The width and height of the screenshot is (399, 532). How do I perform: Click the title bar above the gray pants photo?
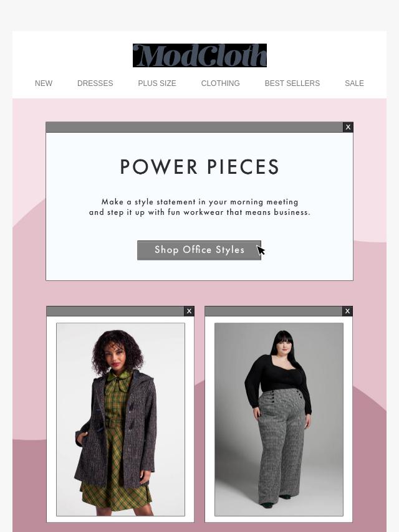tap(274, 311)
